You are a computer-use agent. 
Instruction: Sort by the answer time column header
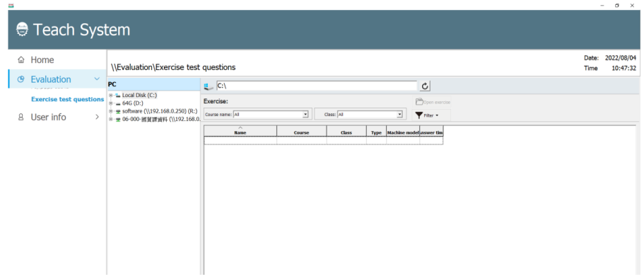pyautogui.click(x=431, y=131)
